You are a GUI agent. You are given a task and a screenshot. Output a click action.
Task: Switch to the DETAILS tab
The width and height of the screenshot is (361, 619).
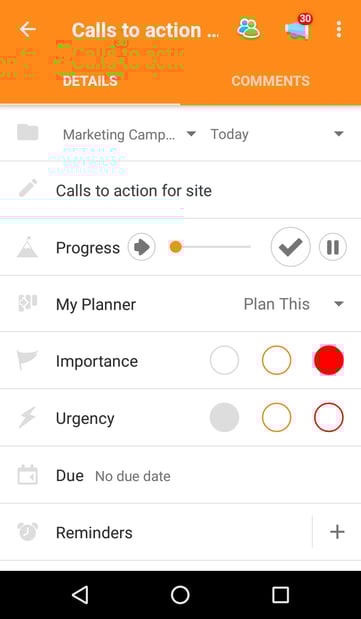[90, 81]
